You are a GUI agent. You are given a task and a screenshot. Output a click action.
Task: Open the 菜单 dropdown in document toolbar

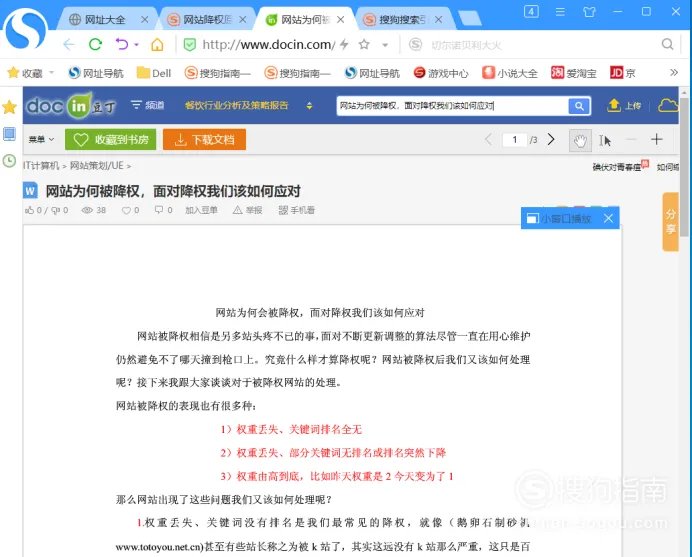(41, 139)
